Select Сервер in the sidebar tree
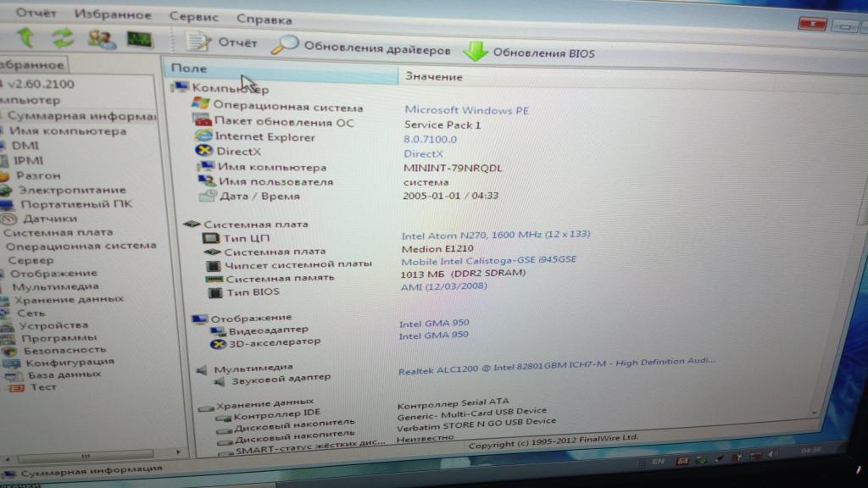The height and width of the screenshot is (488, 868). tap(31, 260)
